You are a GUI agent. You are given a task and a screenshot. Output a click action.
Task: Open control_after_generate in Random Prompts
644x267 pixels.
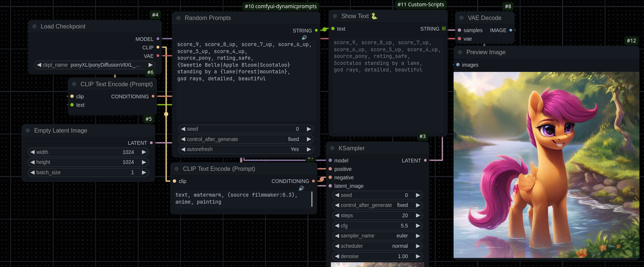(246, 139)
